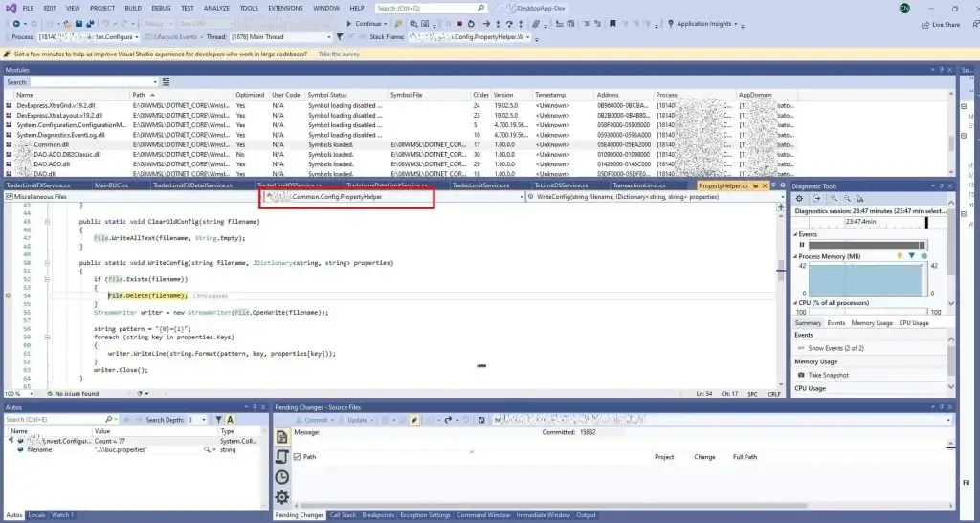
Task: Switch to the Locals tab
Action: [x=36, y=515]
